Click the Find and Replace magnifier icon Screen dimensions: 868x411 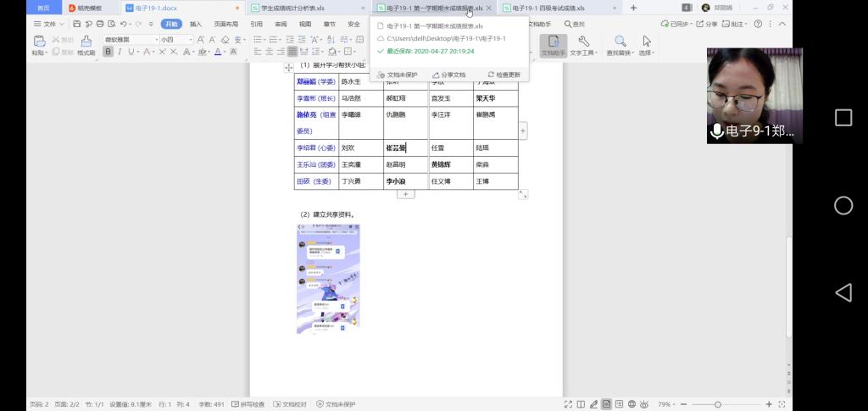click(x=620, y=42)
